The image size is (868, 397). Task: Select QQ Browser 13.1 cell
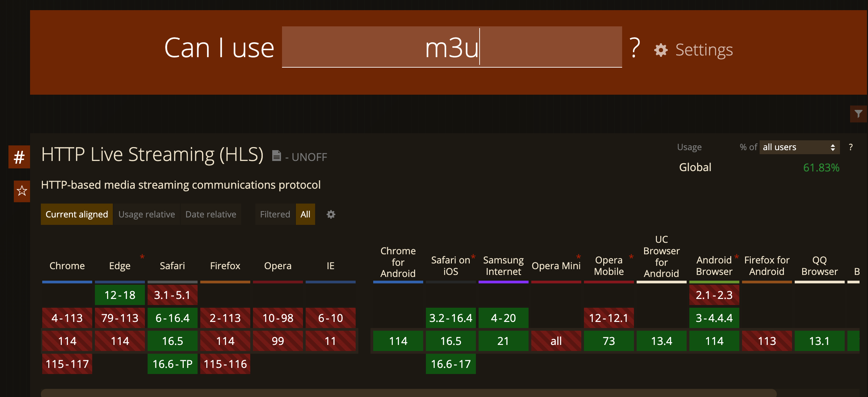coord(820,341)
